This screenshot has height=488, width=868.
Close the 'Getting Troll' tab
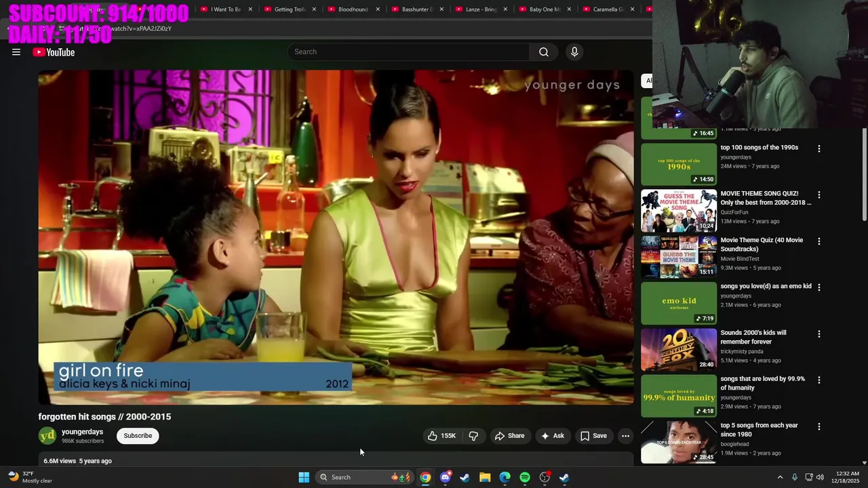pos(314,9)
